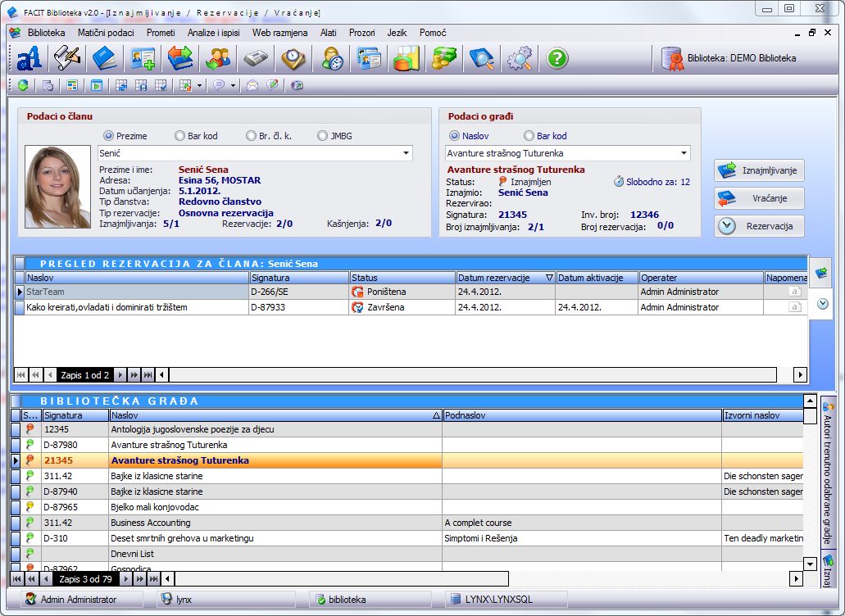Open the Matični podaci menu
This screenshot has height=616, width=845.
pos(106,33)
